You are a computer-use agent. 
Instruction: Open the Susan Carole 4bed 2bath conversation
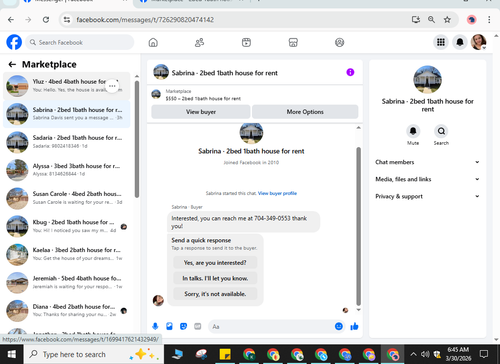[x=67, y=198]
